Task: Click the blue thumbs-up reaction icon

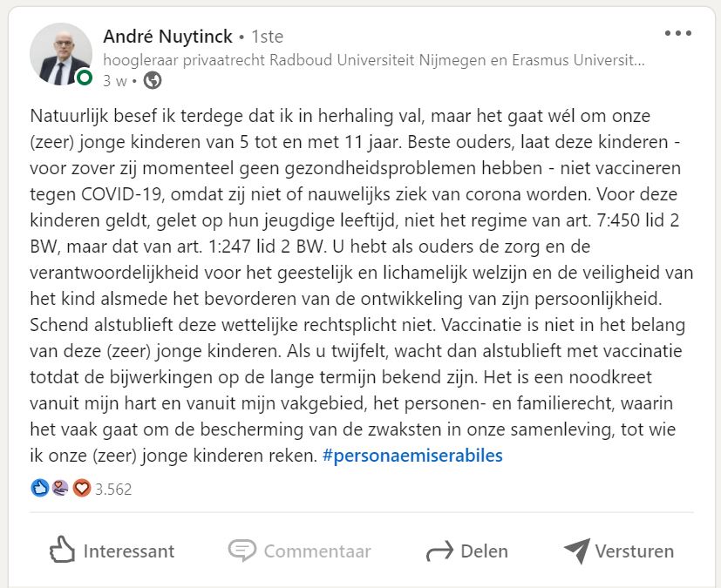Action: click(40, 488)
